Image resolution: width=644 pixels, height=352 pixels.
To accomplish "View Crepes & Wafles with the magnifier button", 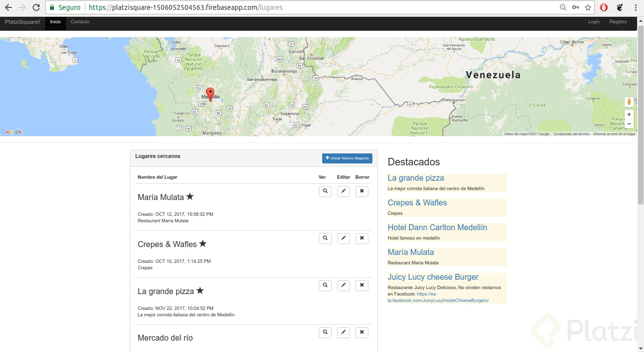I will 325,238.
